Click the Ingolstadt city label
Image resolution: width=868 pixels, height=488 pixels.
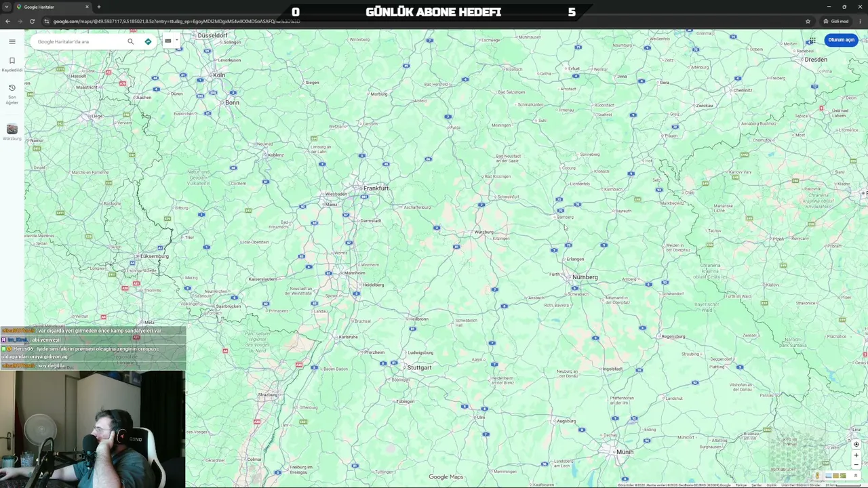click(612, 369)
